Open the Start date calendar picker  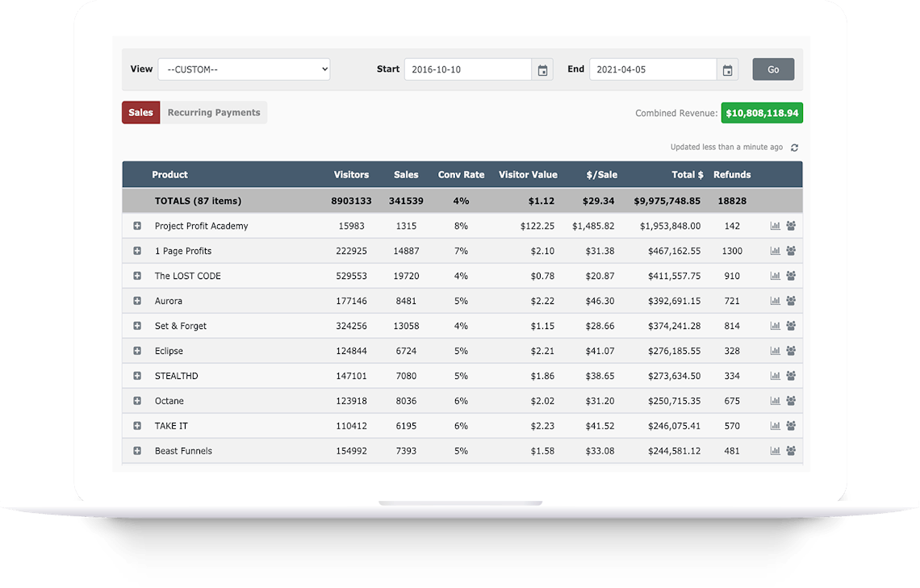[542, 70]
